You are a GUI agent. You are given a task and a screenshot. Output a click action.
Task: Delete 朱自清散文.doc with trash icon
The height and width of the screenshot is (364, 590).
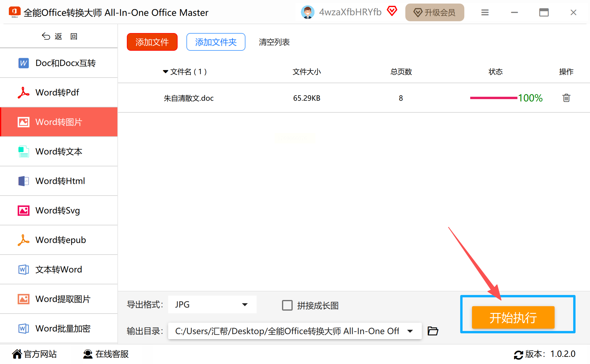[566, 98]
